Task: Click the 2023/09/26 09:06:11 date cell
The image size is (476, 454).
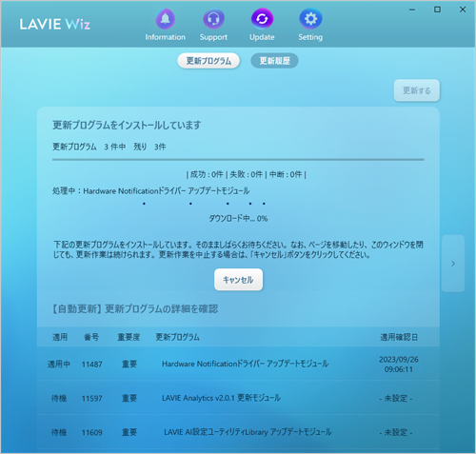Action: (399, 365)
